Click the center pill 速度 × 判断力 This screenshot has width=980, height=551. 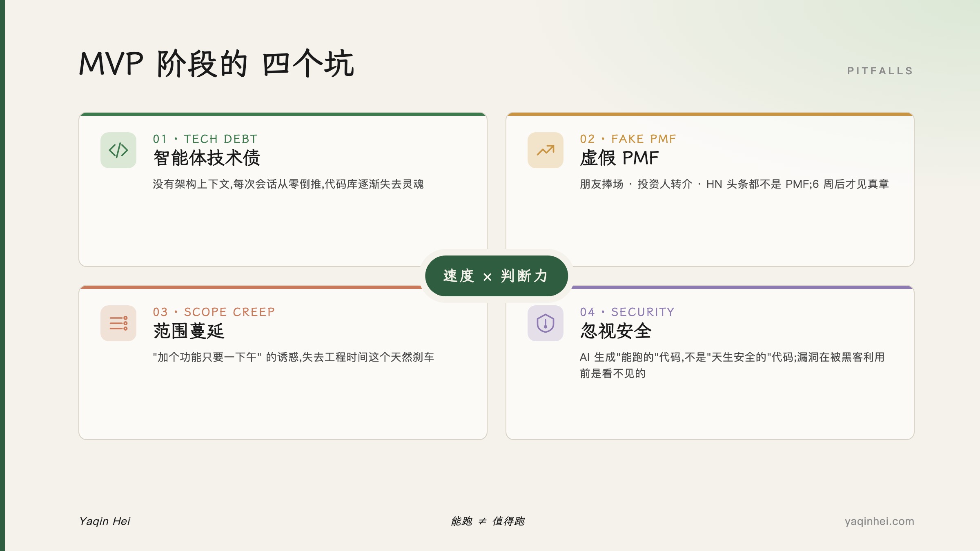pyautogui.click(x=497, y=276)
